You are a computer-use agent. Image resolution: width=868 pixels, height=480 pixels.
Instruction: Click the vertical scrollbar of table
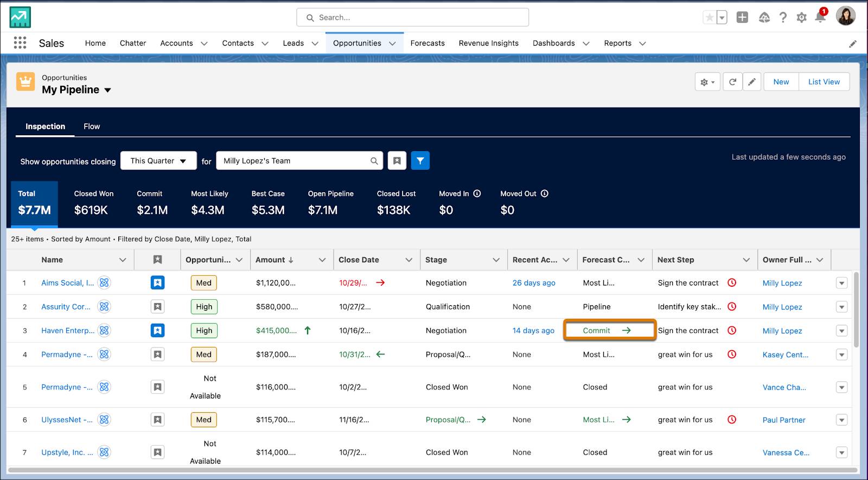[x=856, y=310]
